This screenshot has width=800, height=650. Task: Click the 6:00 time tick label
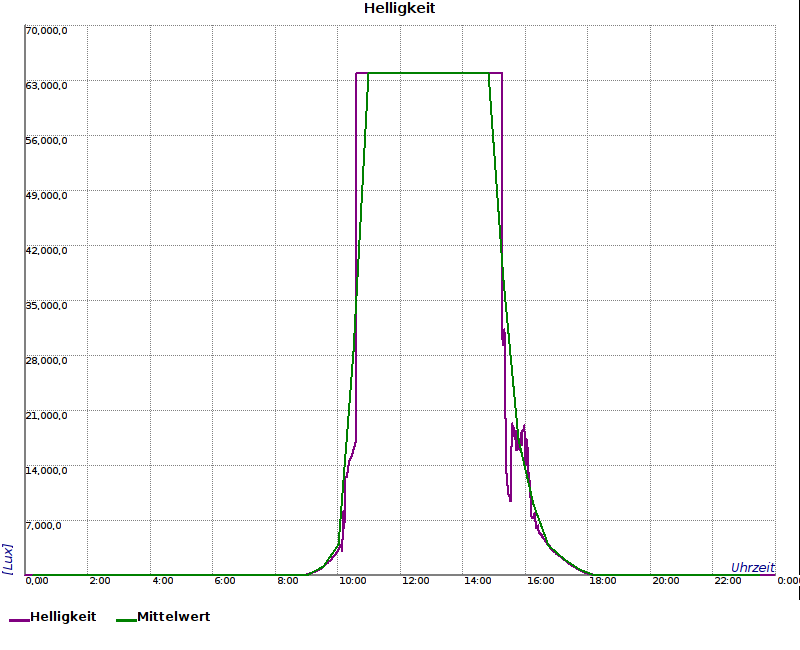(224, 581)
